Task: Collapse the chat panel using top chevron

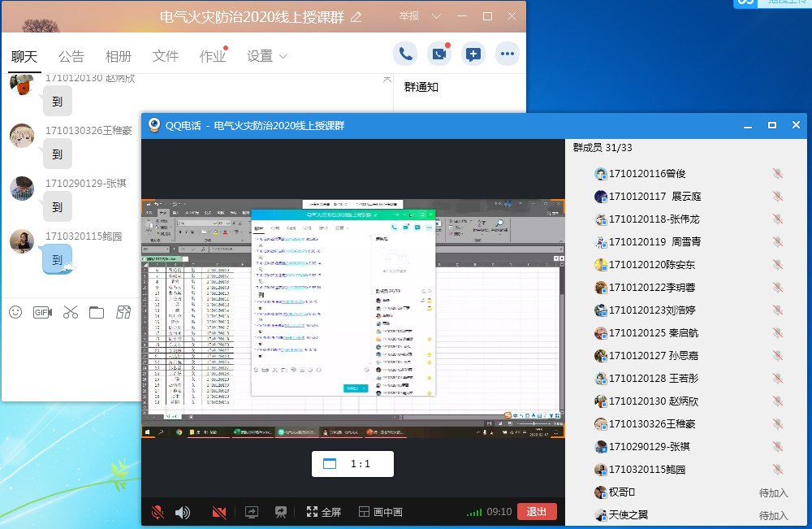Action: [387, 79]
